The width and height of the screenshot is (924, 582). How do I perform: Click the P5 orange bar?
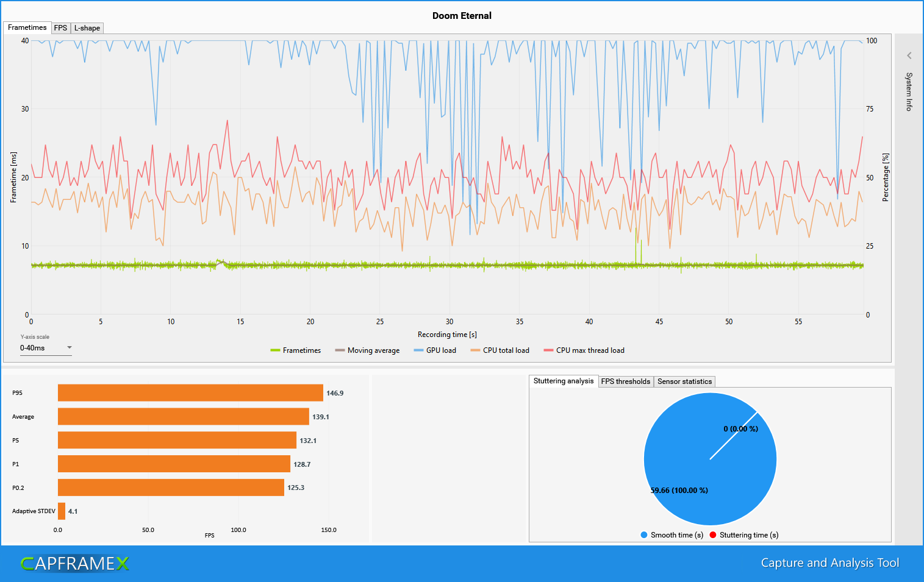pos(177,440)
